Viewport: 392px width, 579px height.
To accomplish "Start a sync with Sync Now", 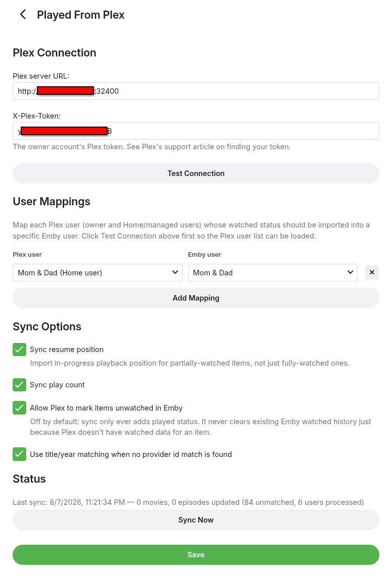I will point(196,520).
